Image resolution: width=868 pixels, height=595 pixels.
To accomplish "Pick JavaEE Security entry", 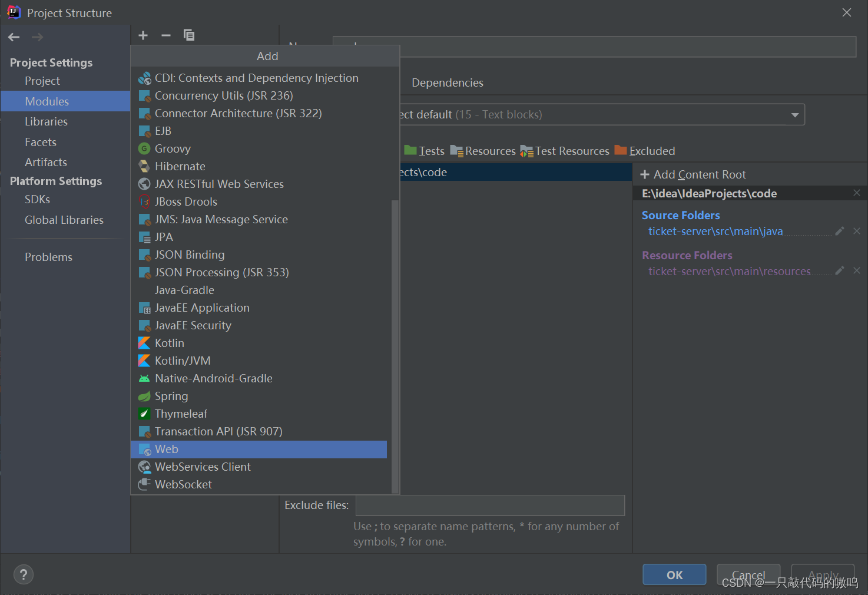I will [x=259, y=325].
